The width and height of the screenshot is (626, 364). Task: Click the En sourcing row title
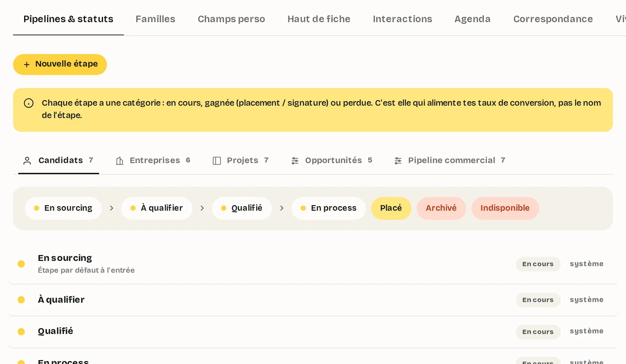pyautogui.click(x=65, y=258)
